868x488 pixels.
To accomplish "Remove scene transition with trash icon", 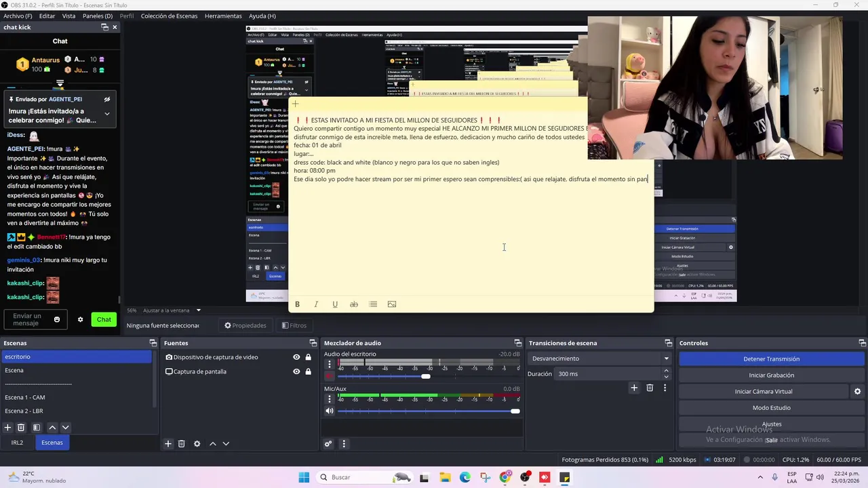I will [x=650, y=388].
